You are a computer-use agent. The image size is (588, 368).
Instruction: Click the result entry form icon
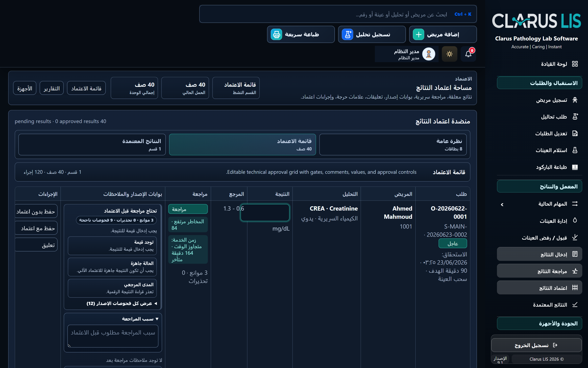575,254
